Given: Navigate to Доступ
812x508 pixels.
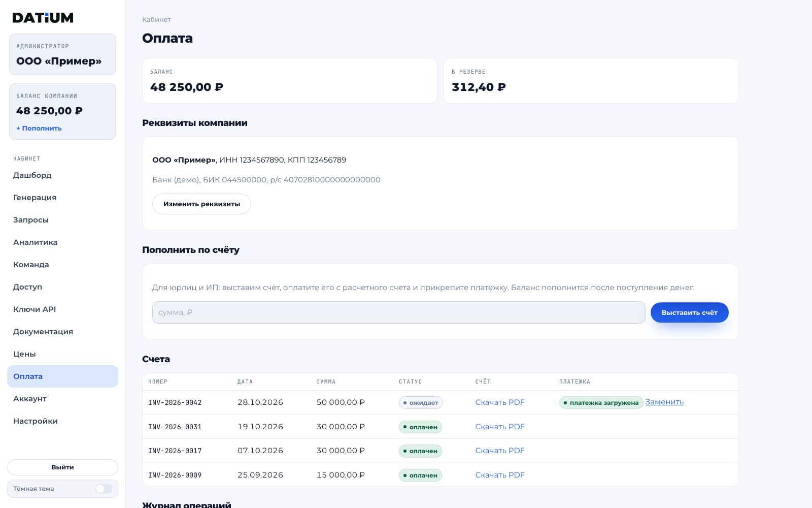Looking at the screenshot, I should tap(62, 287).
